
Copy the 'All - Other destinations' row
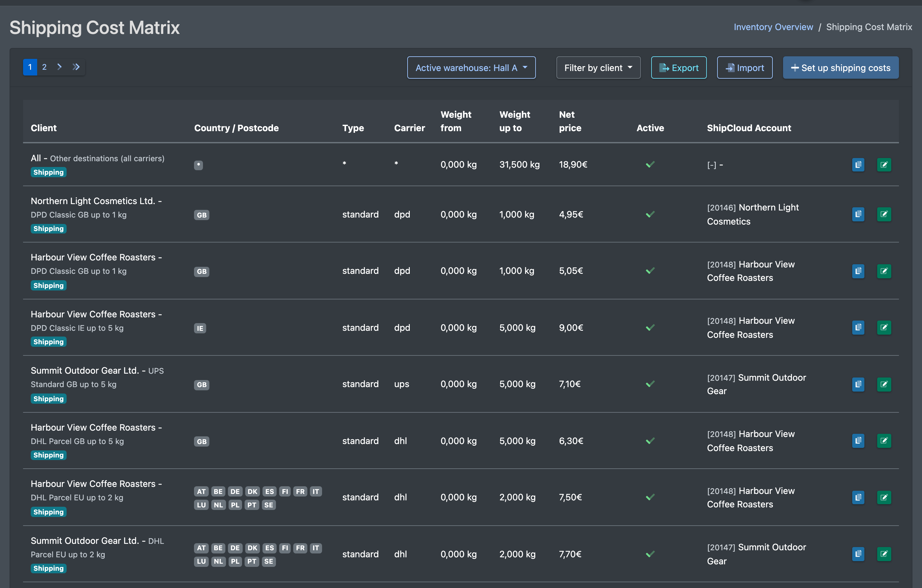(858, 165)
